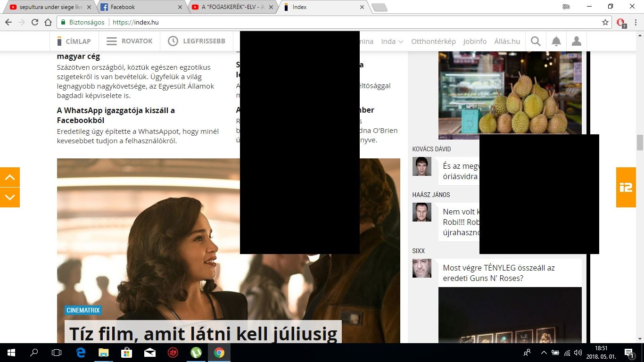Image resolution: width=644 pixels, height=362 pixels.
Task: Go back to the previous page
Action: click(8, 22)
